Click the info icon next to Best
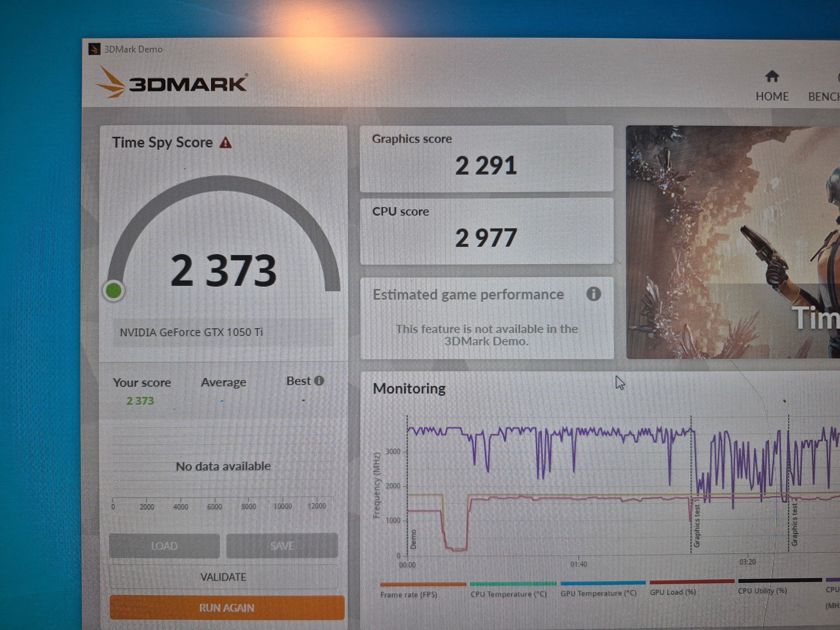The height and width of the screenshot is (630, 840). tap(319, 381)
